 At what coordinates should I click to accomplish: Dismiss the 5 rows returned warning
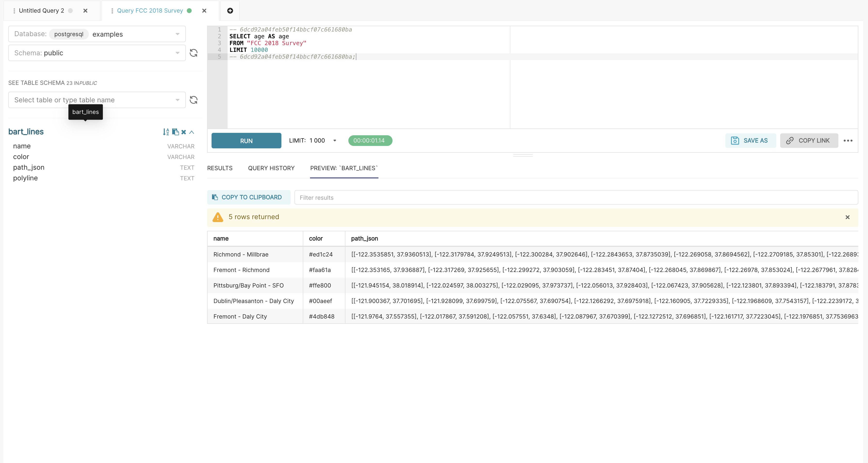(x=848, y=217)
